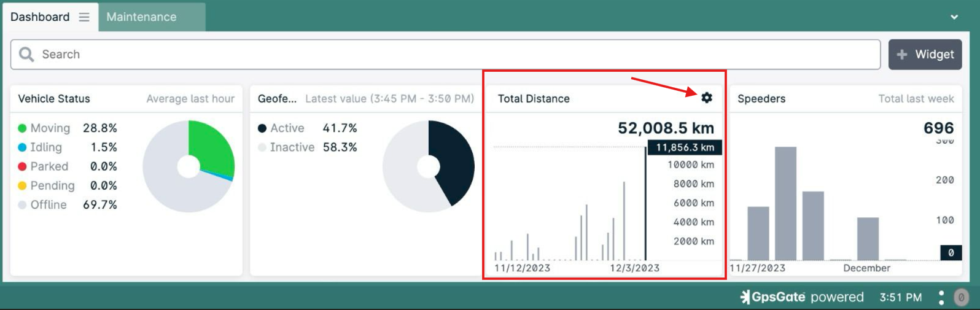The image size is (980, 310).
Task: Click the dark Active legend dot
Action: (262, 128)
